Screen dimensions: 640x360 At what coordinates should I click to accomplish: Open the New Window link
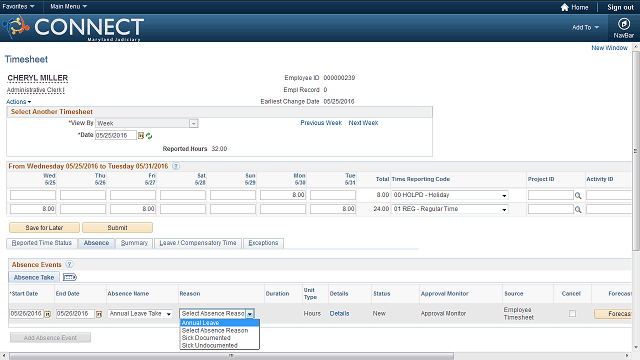point(609,48)
